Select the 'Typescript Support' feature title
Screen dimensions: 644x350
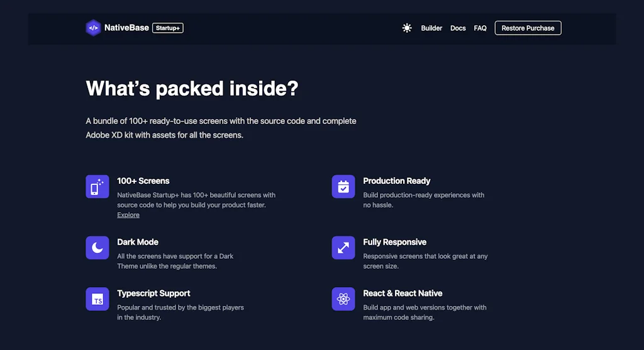point(153,293)
